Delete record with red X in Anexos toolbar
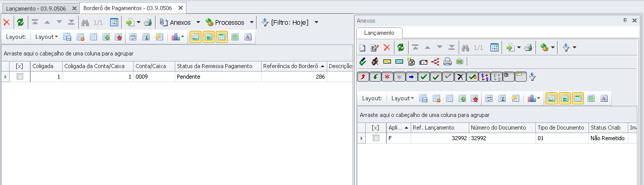Screen dimensions: 644x185 pos(387,47)
